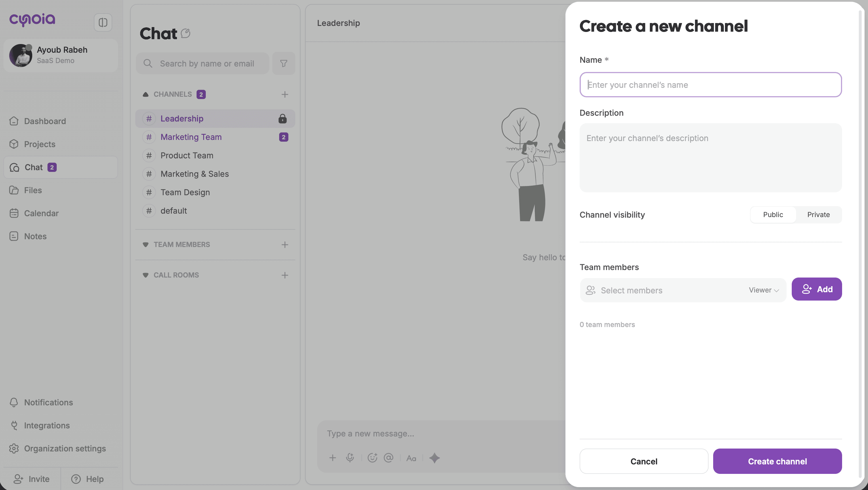
Task: Click the microphone voice message icon
Action: [350, 458]
